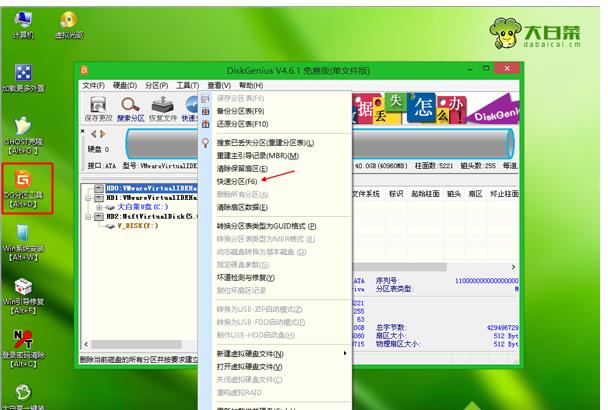
Task: Collapse the HD2 tree node
Action: click(x=88, y=217)
